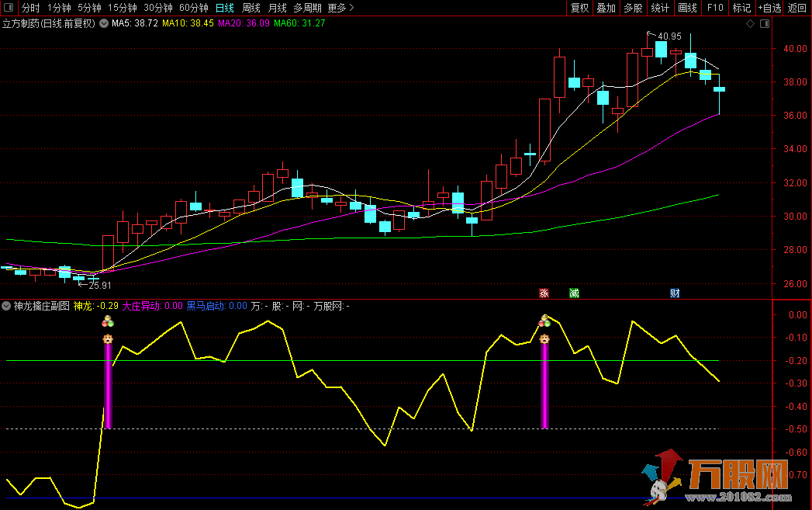812x510 pixels.
Task: Click the second colored balls signal icon
Action: [545, 321]
